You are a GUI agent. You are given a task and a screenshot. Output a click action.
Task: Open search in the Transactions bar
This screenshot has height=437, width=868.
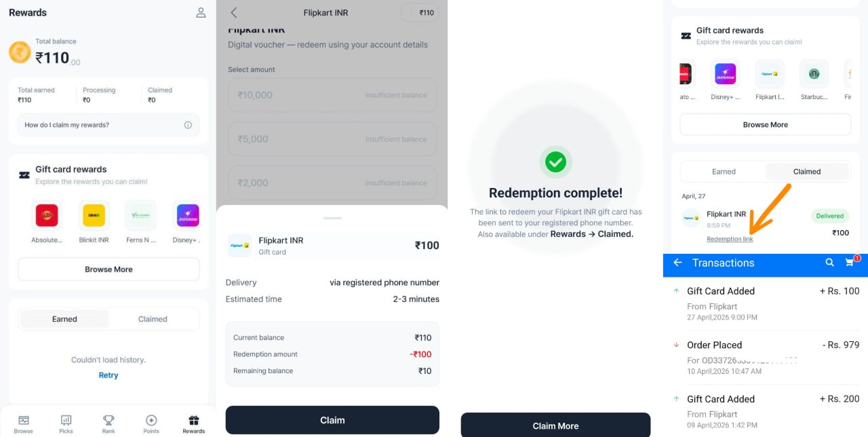pos(830,263)
